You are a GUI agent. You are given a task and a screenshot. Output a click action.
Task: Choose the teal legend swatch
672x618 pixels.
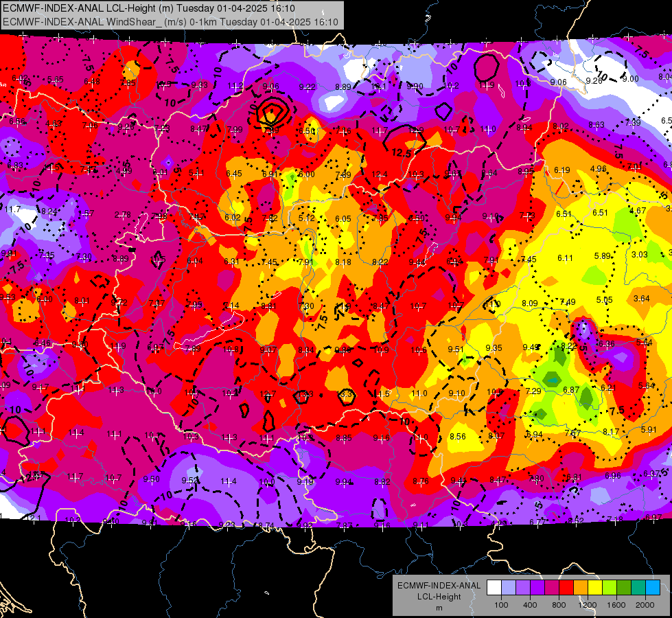point(638,588)
